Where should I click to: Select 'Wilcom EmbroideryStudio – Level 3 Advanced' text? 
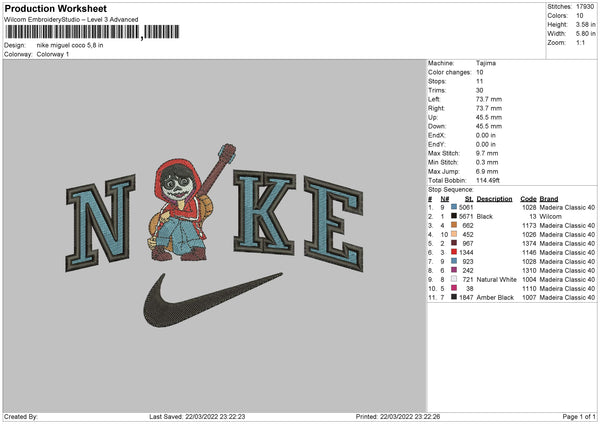[71, 20]
